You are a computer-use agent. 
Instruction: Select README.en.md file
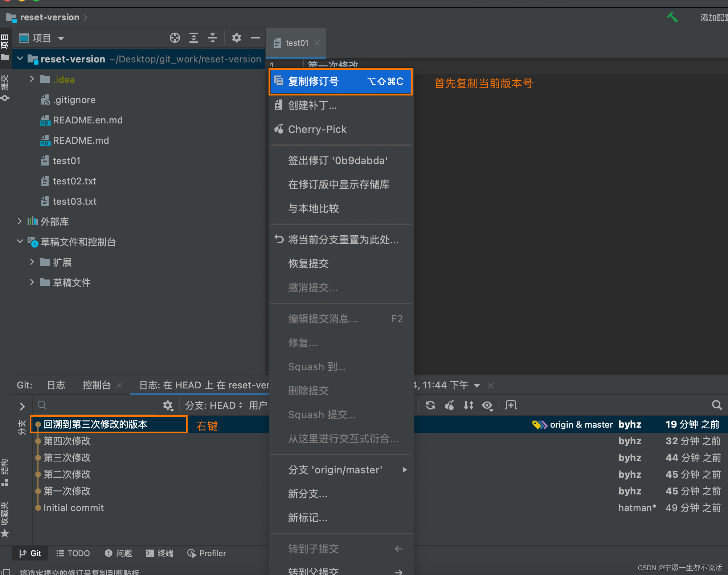(x=82, y=120)
